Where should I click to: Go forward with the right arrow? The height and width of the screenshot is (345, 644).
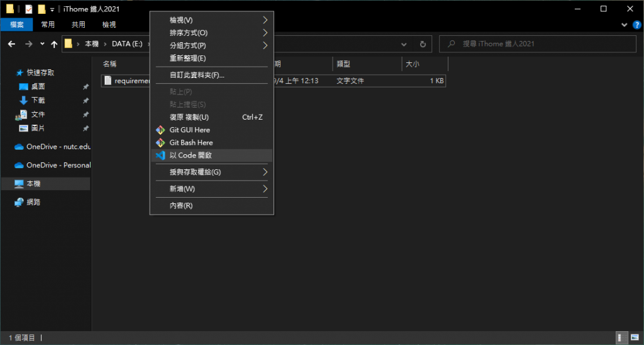[x=29, y=44]
